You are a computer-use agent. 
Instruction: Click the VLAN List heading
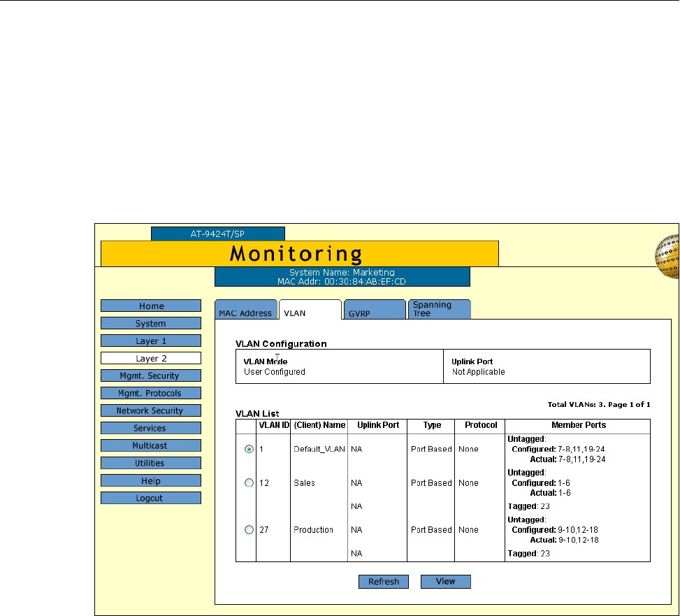tap(257, 413)
